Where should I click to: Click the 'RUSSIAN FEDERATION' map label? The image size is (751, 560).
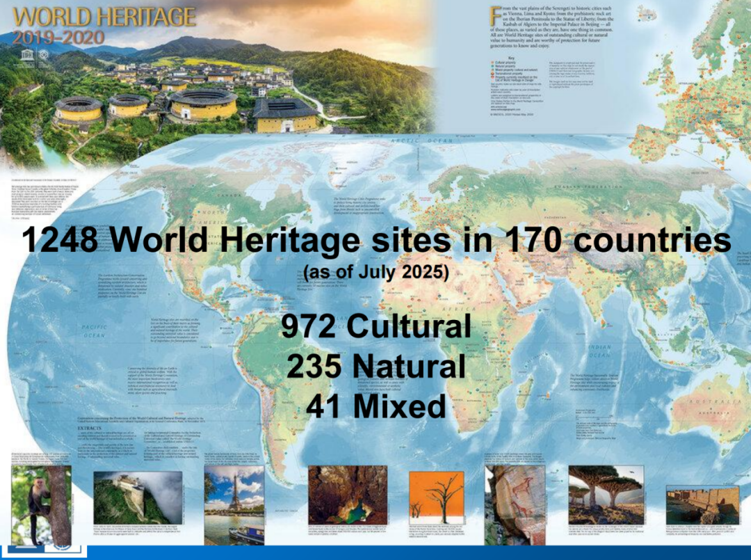click(x=588, y=186)
